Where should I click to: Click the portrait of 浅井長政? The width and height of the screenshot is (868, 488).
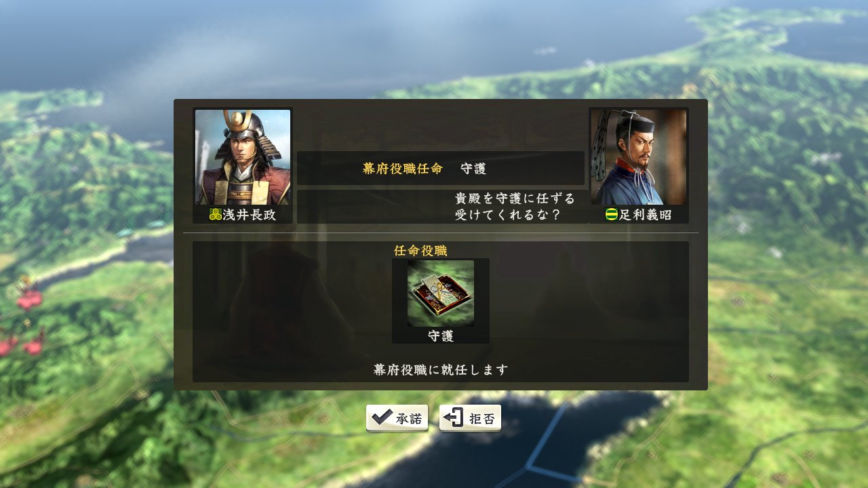pyautogui.click(x=243, y=157)
